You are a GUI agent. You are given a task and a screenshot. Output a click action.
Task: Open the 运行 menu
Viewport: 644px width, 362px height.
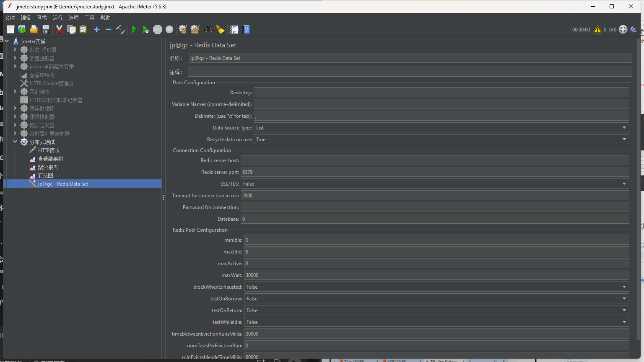tap(57, 18)
